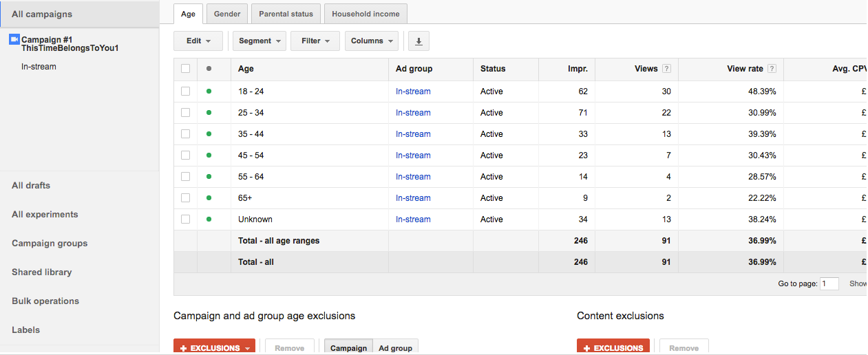Click green status dot for 65+ row

point(209,198)
